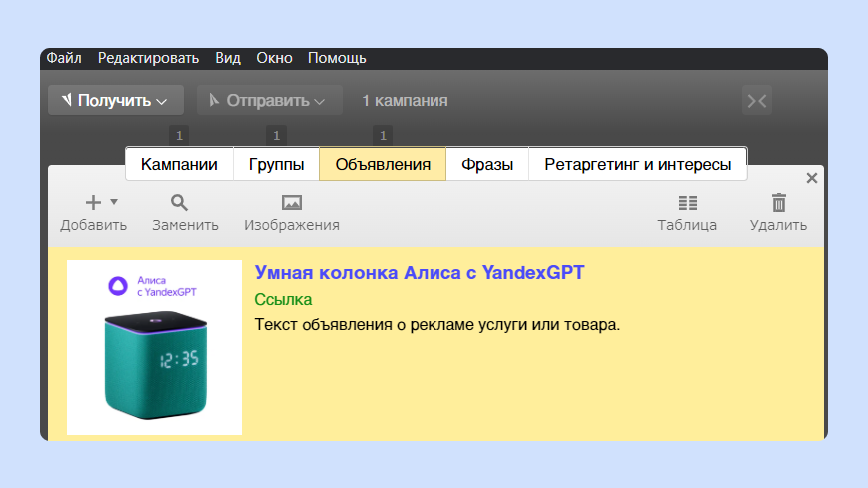Viewport: 868px width, 488px height.
Task: Switch to the Кампании tab
Action: pyautogui.click(x=179, y=164)
